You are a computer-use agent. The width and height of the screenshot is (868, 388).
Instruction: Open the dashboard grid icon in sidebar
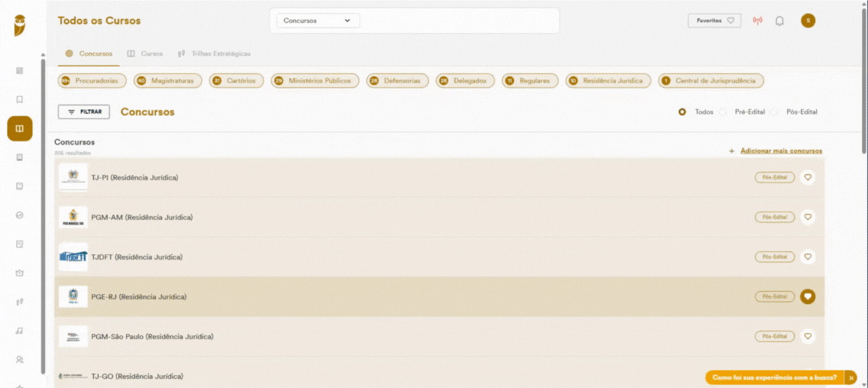pyautogui.click(x=20, y=71)
